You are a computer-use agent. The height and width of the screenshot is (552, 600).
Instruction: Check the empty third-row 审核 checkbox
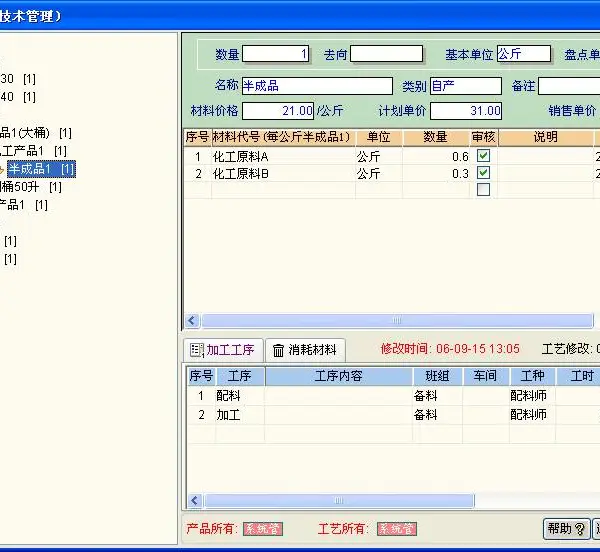[483, 189]
